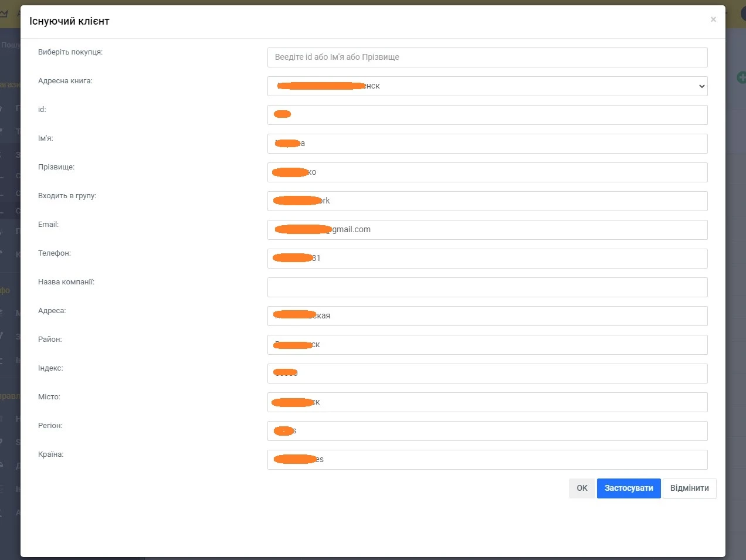The height and width of the screenshot is (560, 746).
Task: Focus the Виберіть покупця search field
Action: tap(487, 57)
